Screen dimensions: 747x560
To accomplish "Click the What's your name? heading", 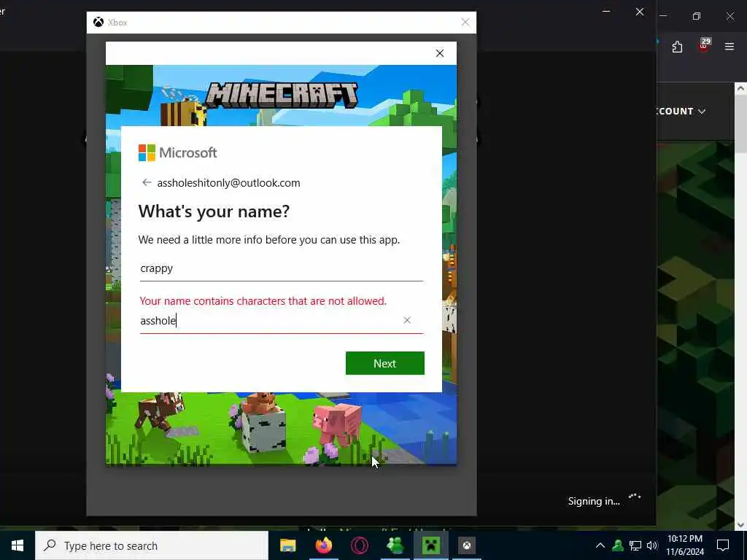I will coord(214,211).
